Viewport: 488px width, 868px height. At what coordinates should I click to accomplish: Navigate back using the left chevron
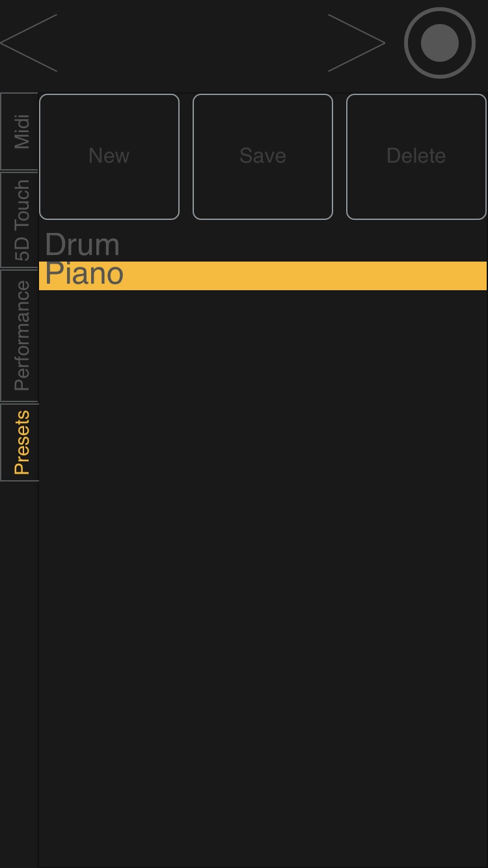click(x=29, y=43)
